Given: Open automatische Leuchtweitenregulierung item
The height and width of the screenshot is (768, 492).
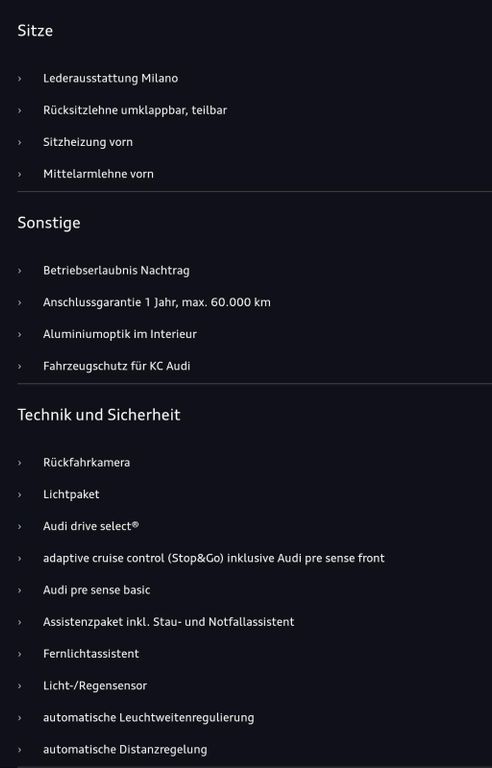Looking at the screenshot, I should pos(148,718).
